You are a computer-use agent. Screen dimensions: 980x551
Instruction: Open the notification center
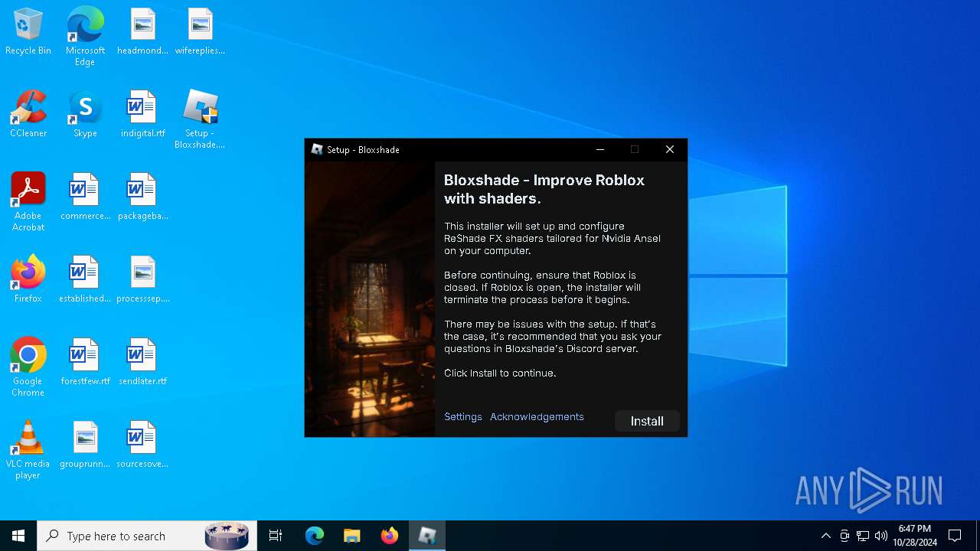955,536
